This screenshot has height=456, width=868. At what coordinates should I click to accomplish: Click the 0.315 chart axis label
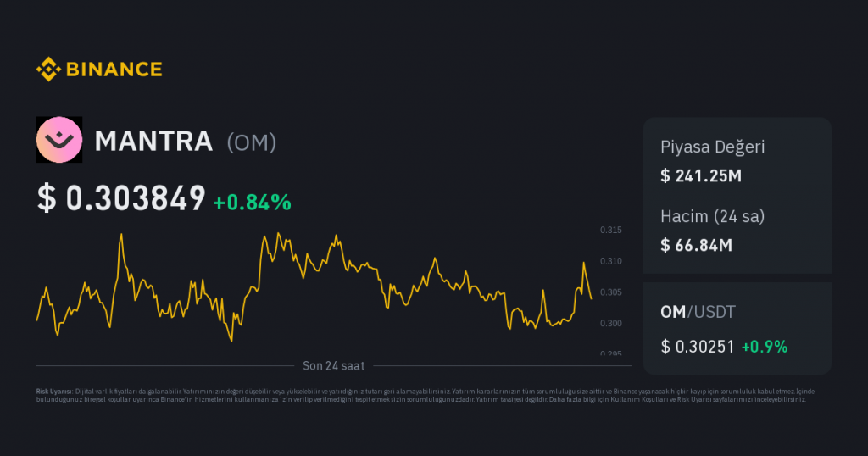(x=611, y=231)
